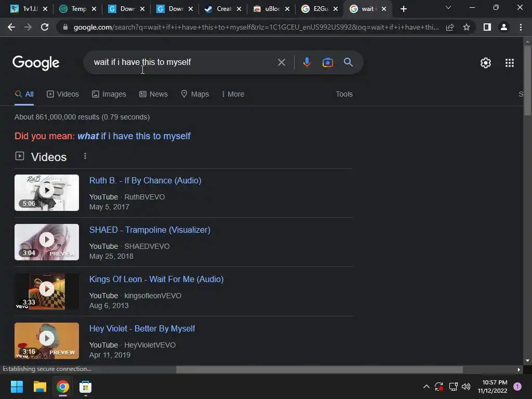Show hidden system tray icons
Image resolution: width=532 pixels, height=399 pixels.
coord(427,387)
